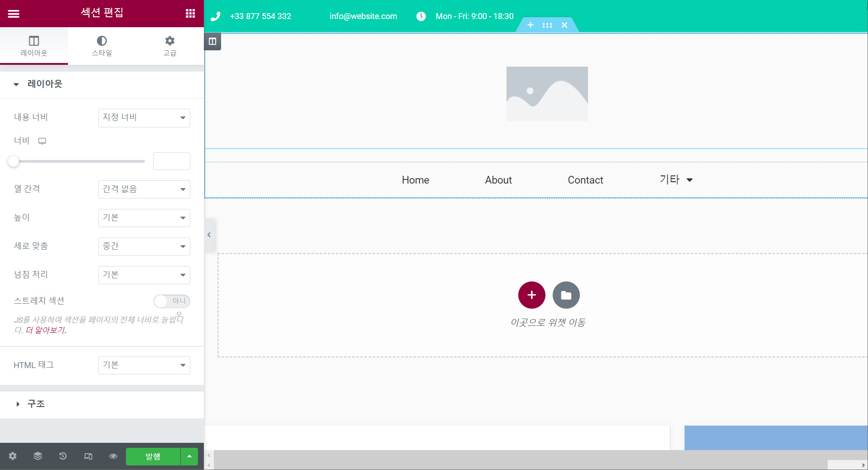The height and width of the screenshot is (470, 868).
Task: Switch to the 고급 tab
Action: tap(170, 46)
